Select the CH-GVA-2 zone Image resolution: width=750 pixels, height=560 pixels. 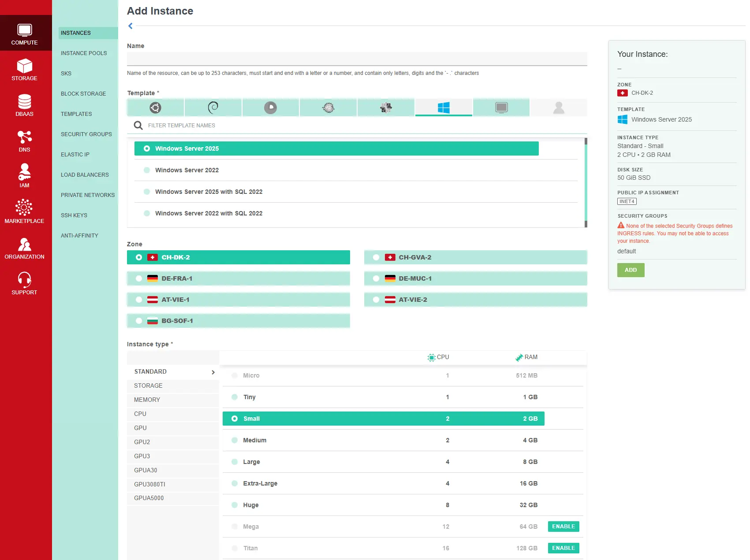476,257
